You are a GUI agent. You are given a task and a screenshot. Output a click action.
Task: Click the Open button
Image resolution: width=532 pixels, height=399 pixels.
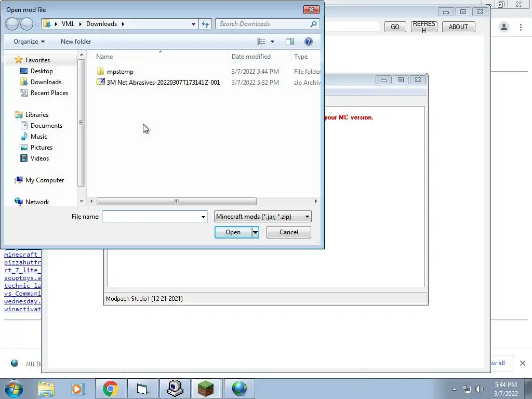(233, 232)
